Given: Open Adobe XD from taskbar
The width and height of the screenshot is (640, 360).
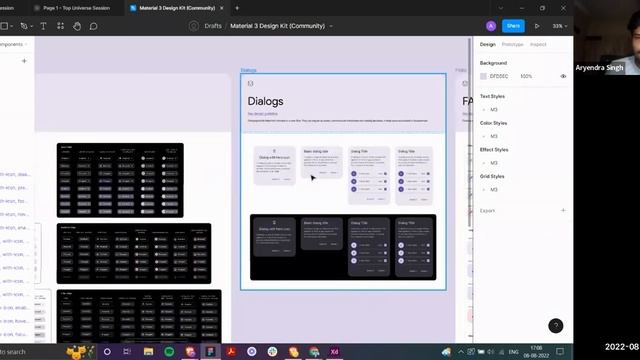Looking at the screenshot, I should coord(334,352).
